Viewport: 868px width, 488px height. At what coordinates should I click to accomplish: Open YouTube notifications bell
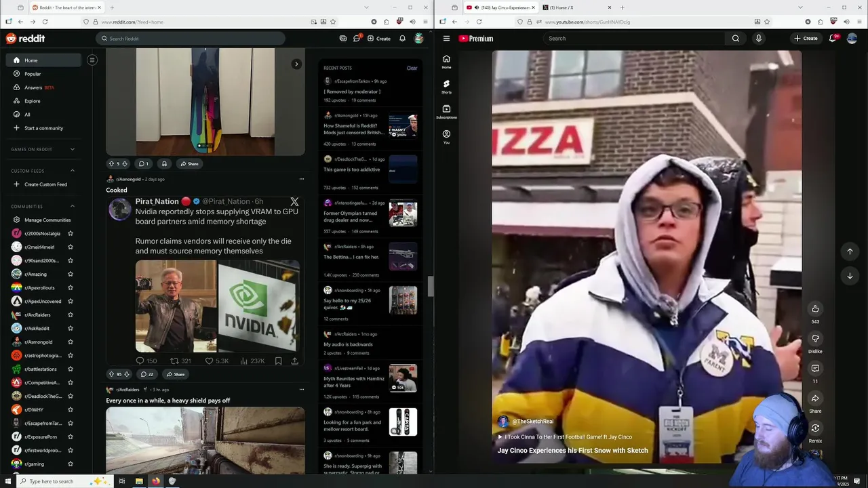tap(833, 39)
